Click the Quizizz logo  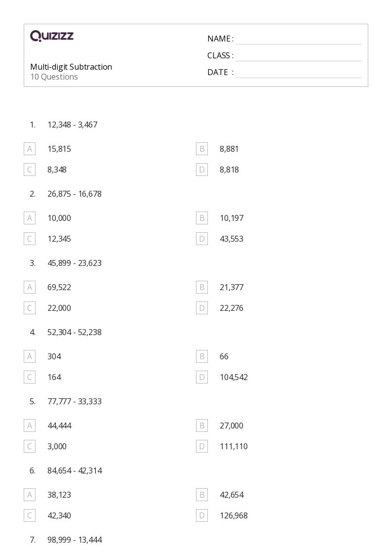point(52,36)
